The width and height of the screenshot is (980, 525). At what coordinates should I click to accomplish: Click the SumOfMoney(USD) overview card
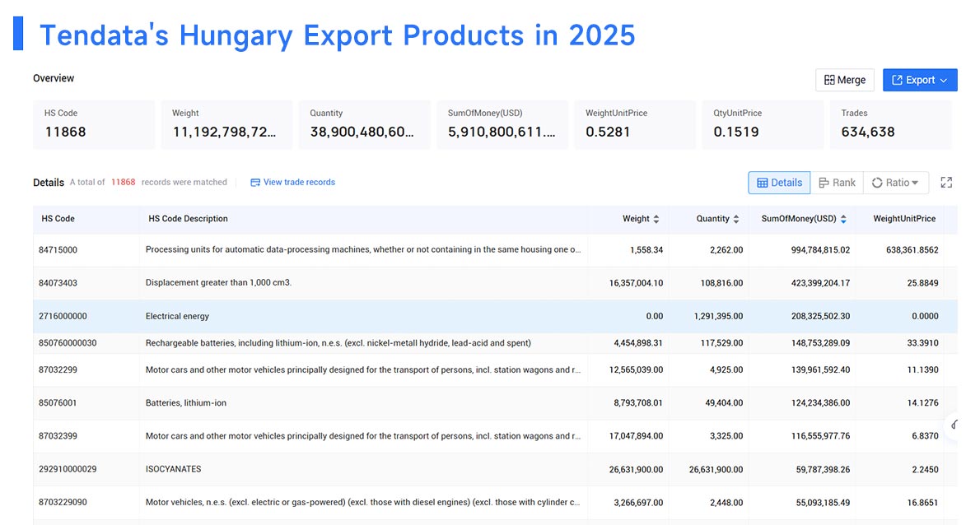(x=502, y=124)
